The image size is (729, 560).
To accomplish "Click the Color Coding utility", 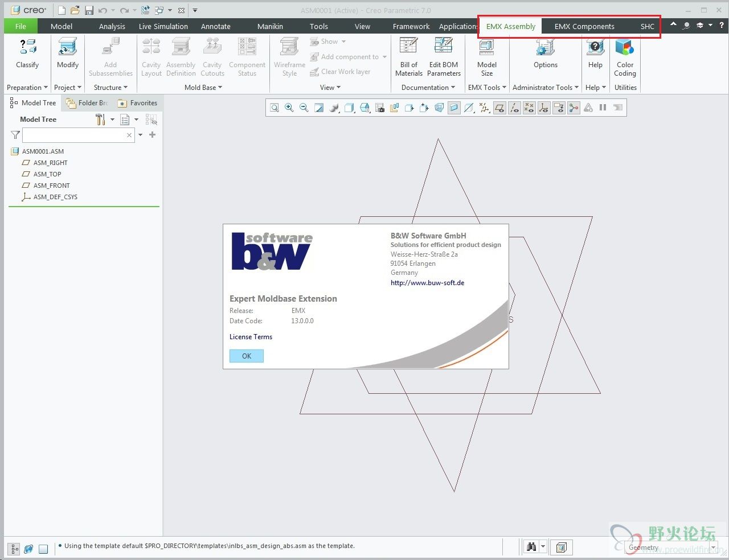I will pyautogui.click(x=625, y=57).
